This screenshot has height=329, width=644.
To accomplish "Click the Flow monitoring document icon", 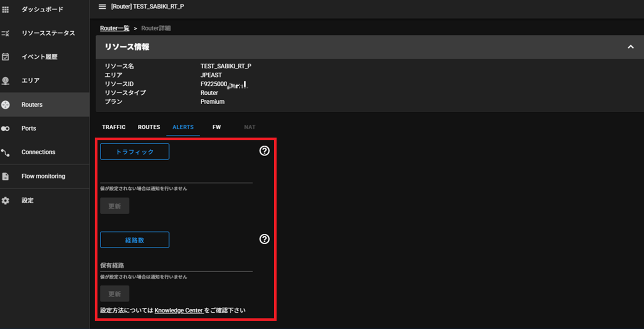I will pos(6,176).
